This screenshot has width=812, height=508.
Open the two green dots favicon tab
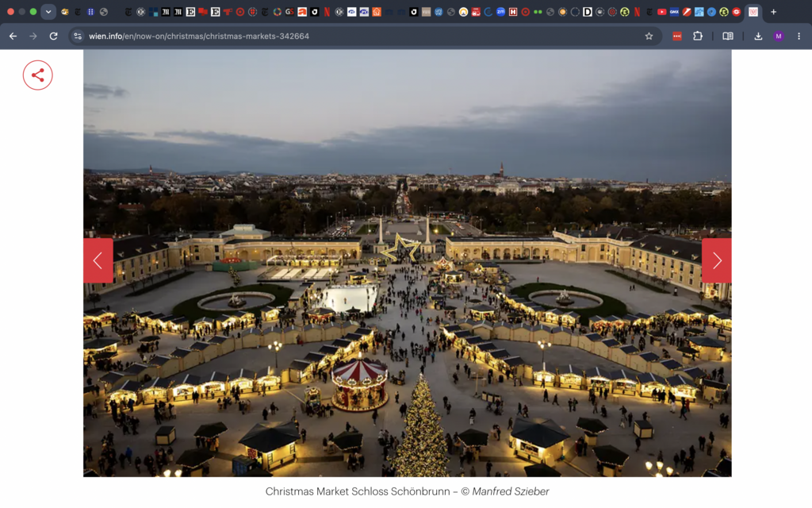[x=538, y=11]
